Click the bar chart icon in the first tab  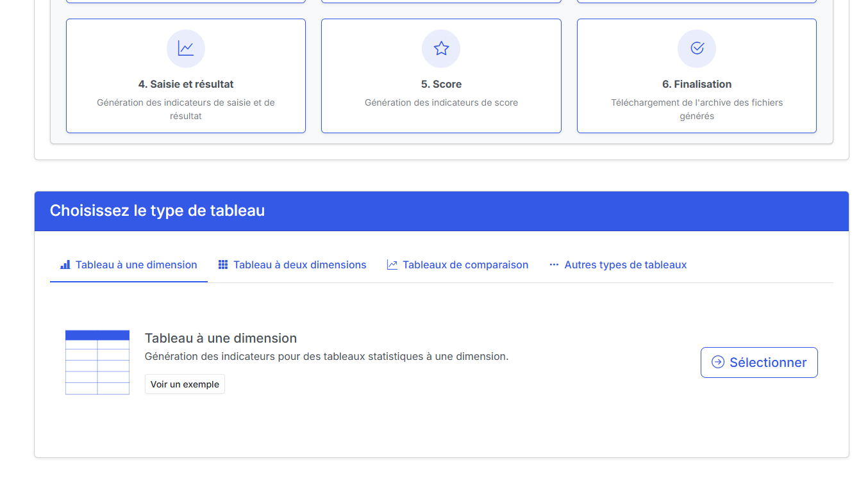[65, 264]
